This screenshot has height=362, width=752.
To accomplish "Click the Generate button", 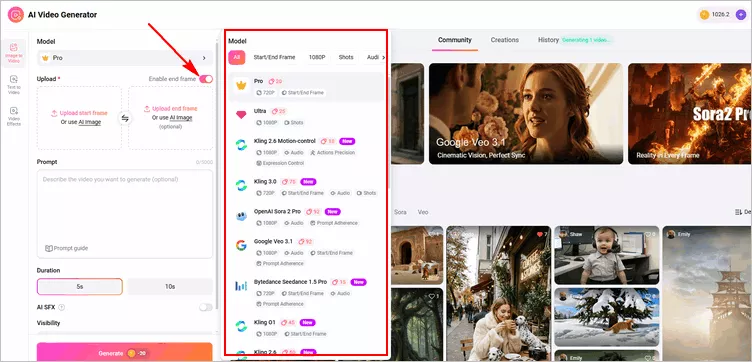I will (x=125, y=352).
